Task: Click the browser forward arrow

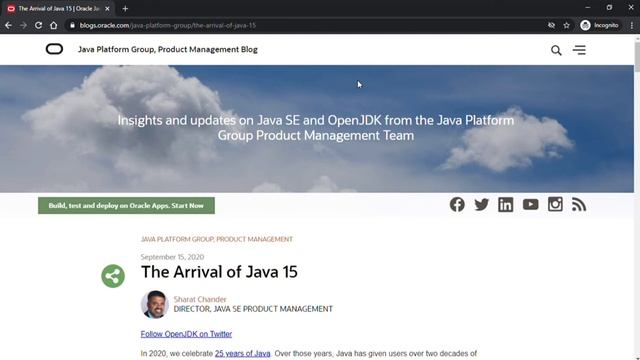Action: 23,25
